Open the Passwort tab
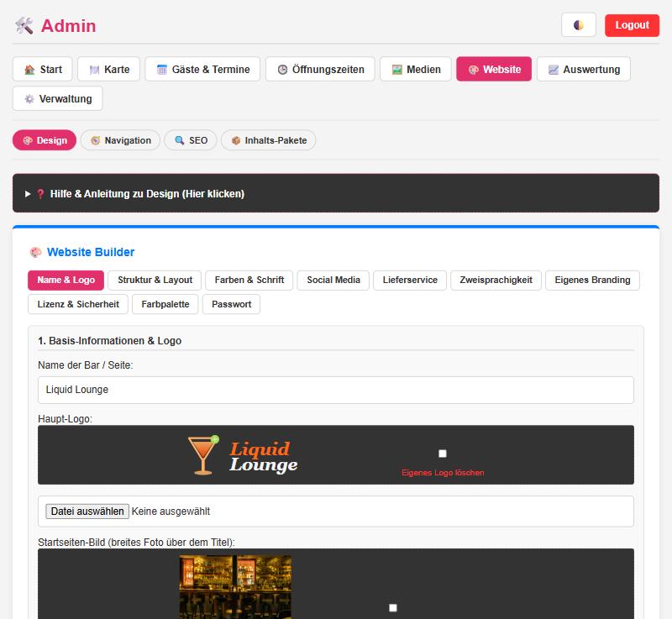 click(232, 304)
